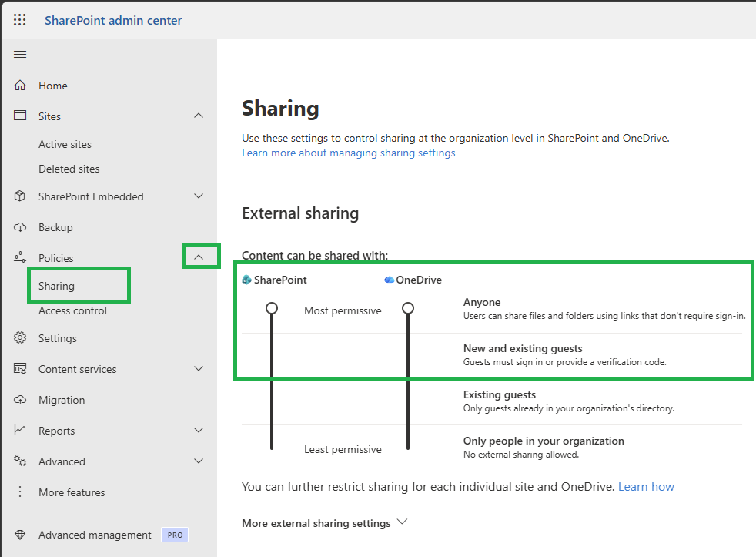Viewport: 756px width, 557px height.
Task: Open the Home navigation item
Action: coord(53,86)
